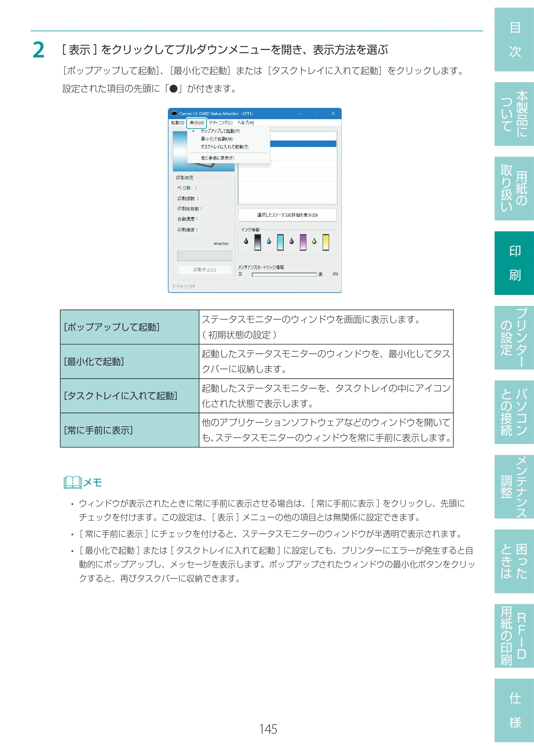
Task: Minimize the Status Monitor window
Action: pyautogui.click(x=300, y=114)
